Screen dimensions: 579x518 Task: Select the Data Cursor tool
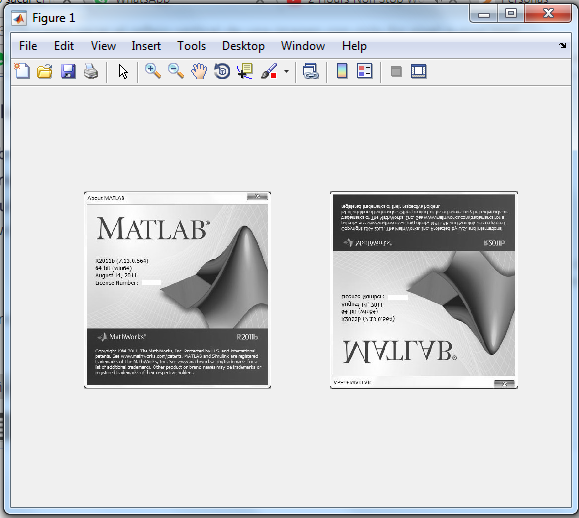[x=245, y=71]
